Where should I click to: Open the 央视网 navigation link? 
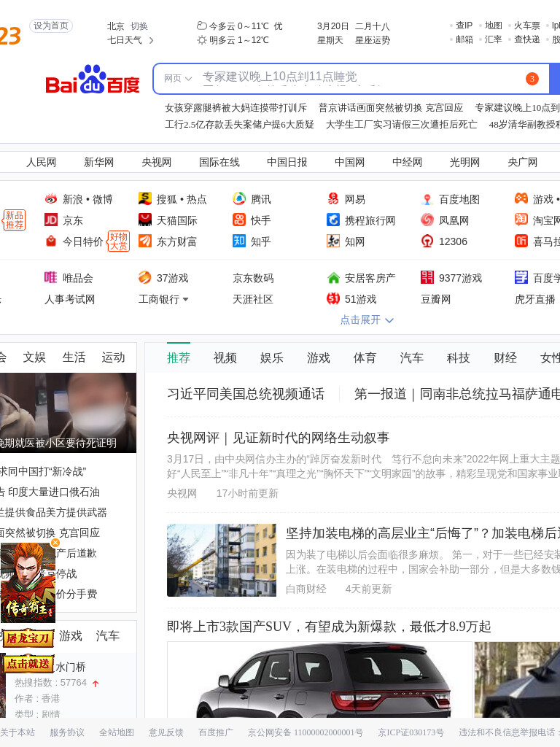click(156, 163)
